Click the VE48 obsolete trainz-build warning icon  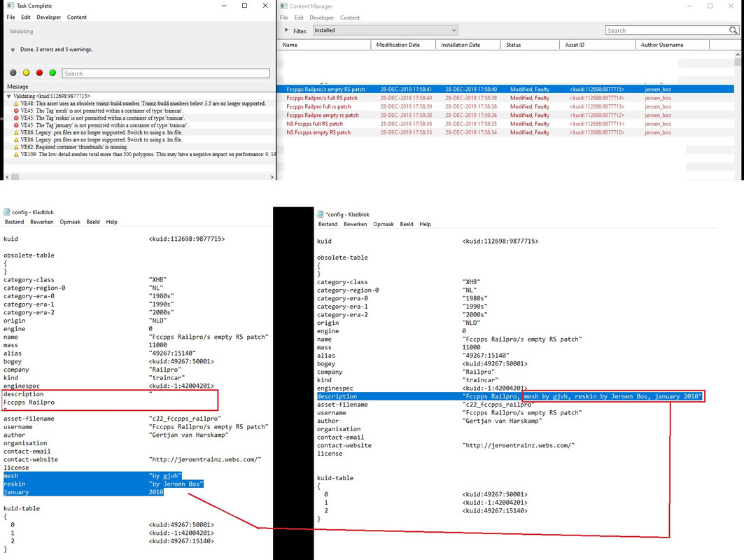16,104
